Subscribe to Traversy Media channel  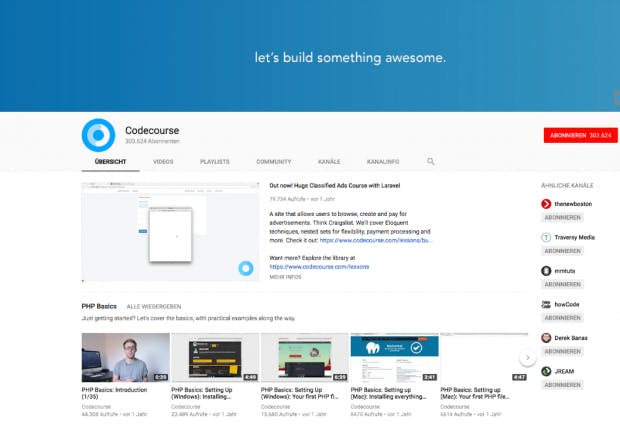click(562, 251)
